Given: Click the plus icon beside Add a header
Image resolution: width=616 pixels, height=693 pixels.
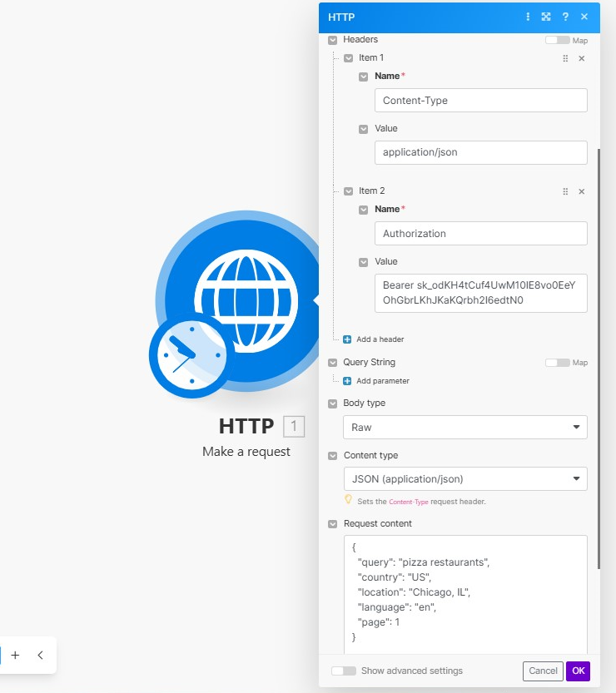Looking at the screenshot, I should pyautogui.click(x=347, y=339).
